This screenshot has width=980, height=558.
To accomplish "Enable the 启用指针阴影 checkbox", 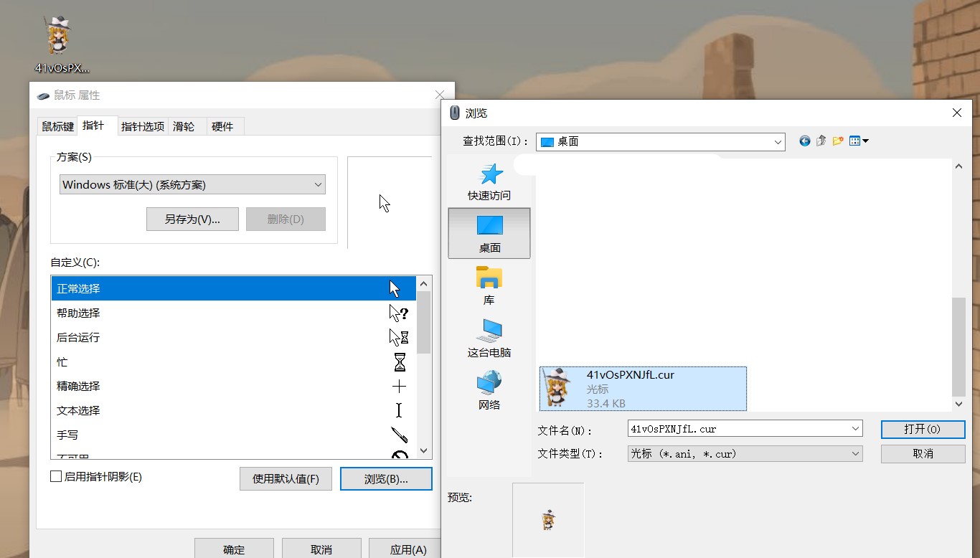I will [55, 476].
